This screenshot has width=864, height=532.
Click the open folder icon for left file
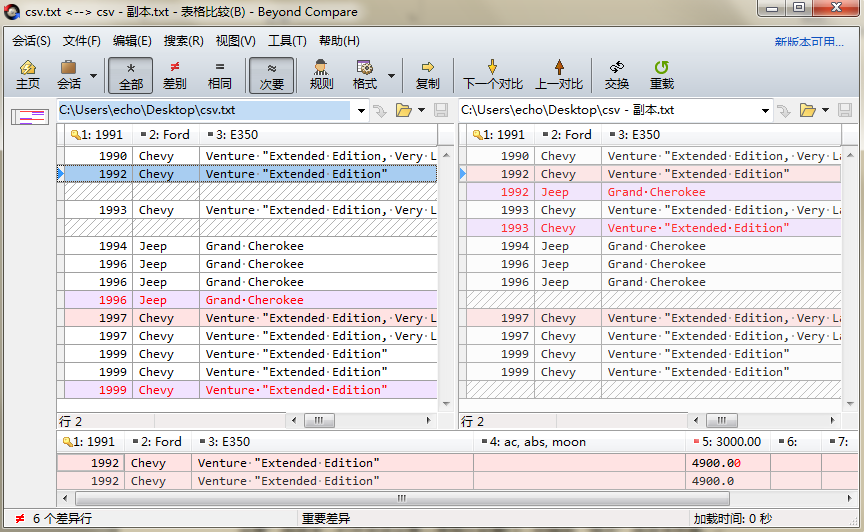(404, 110)
